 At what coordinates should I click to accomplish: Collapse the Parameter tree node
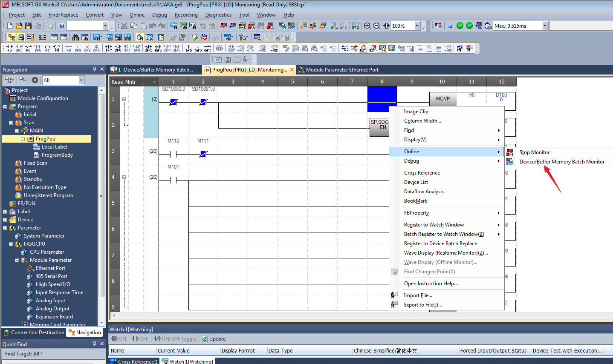tap(5, 228)
